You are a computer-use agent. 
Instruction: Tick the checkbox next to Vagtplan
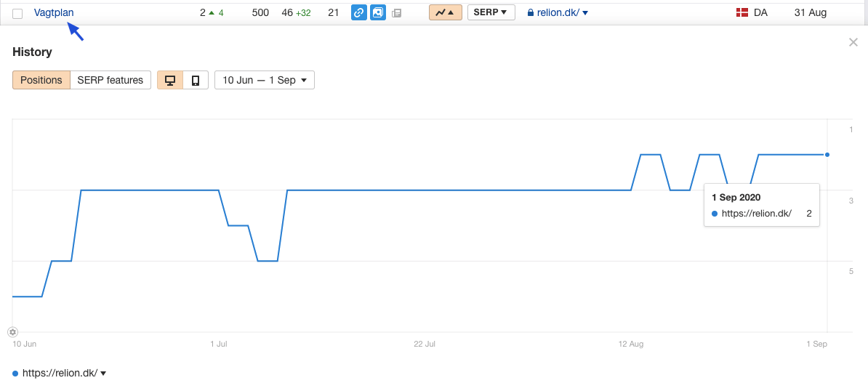[17, 13]
